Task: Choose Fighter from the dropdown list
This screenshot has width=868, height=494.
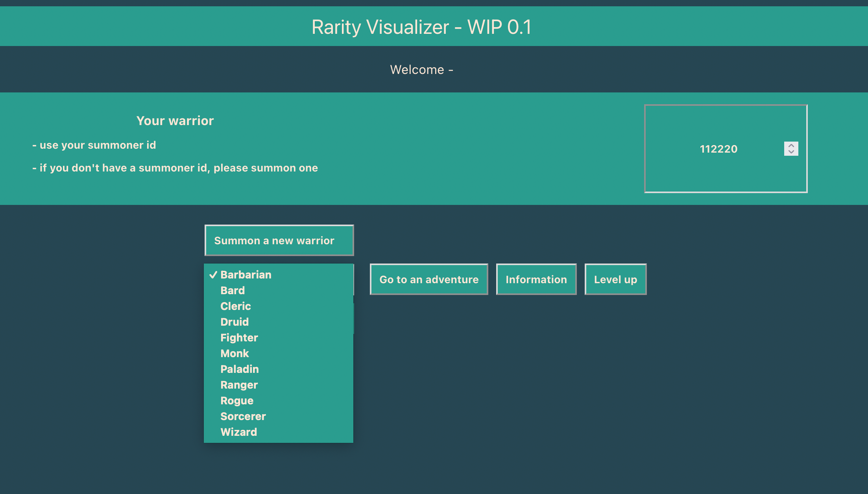Action: 239,337
